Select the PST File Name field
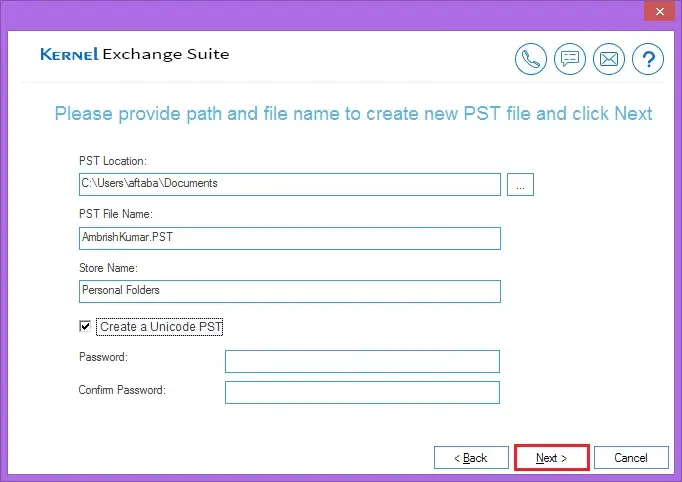682x482 pixels. [x=290, y=238]
